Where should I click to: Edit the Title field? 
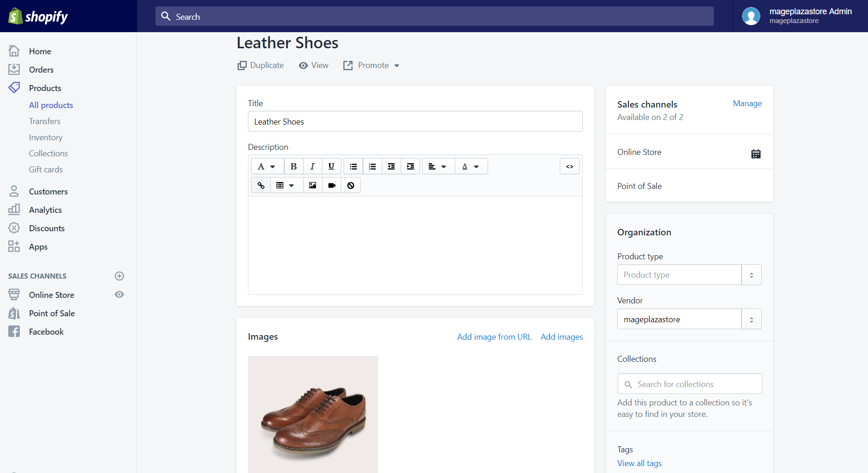pyautogui.click(x=415, y=121)
